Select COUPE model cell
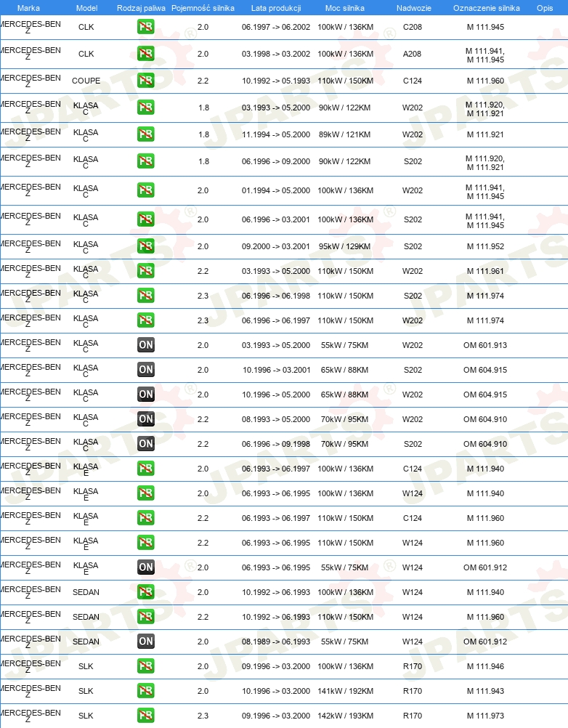 point(86,81)
